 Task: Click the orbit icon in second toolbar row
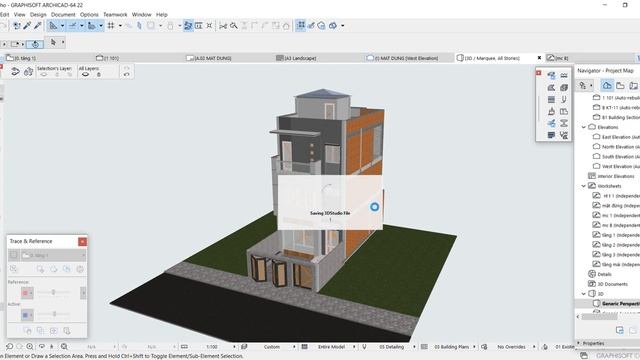[35, 44]
